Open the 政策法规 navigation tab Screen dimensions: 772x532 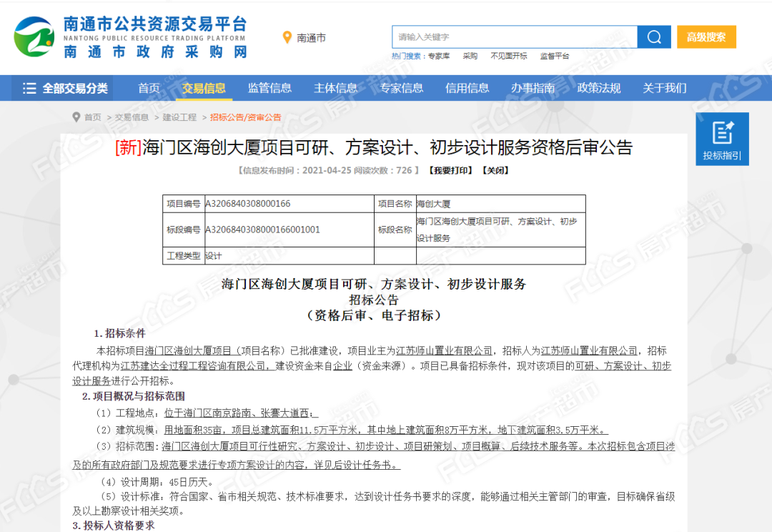point(599,88)
